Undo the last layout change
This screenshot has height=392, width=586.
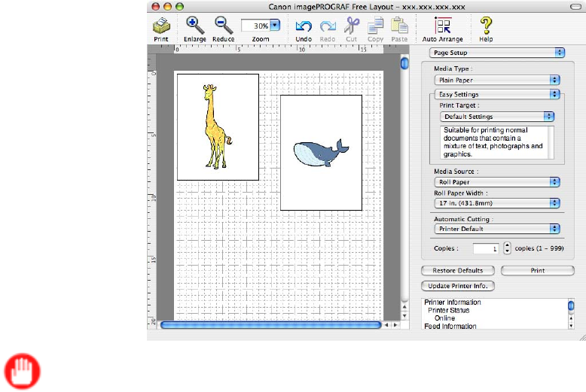304,26
